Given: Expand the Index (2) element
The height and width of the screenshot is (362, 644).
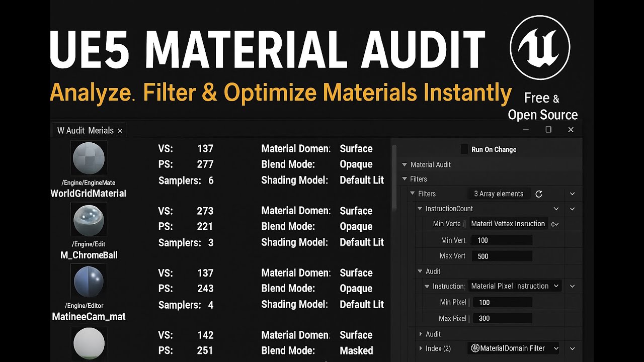Looking at the screenshot, I should (x=421, y=348).
